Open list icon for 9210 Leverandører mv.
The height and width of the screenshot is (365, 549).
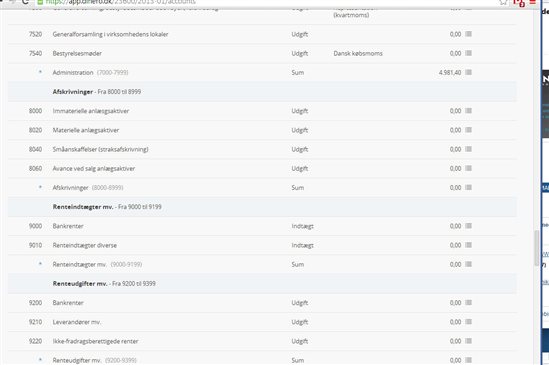pyautogui.click(x=468, y=322)
